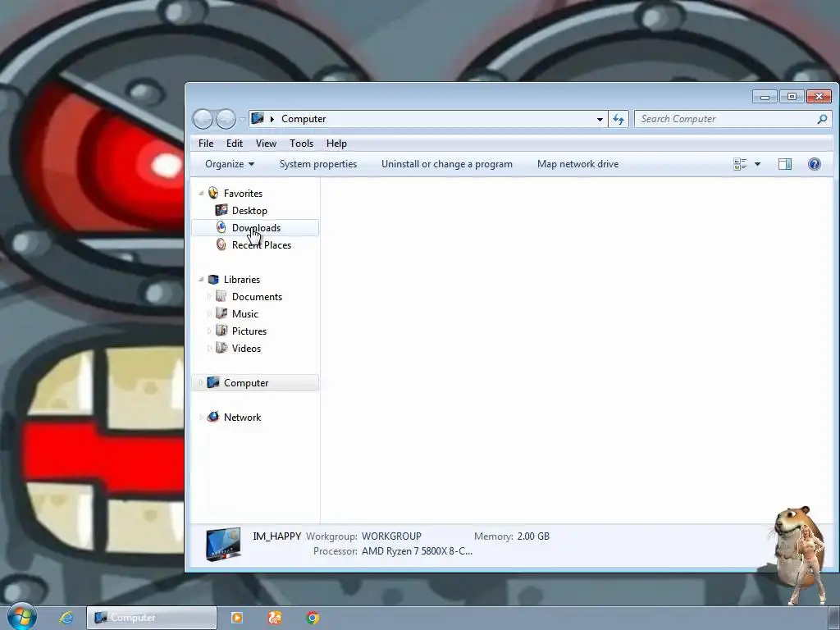840x630 pixels.
Task: Expand the Pictures library node
Action: coord(209,331)
